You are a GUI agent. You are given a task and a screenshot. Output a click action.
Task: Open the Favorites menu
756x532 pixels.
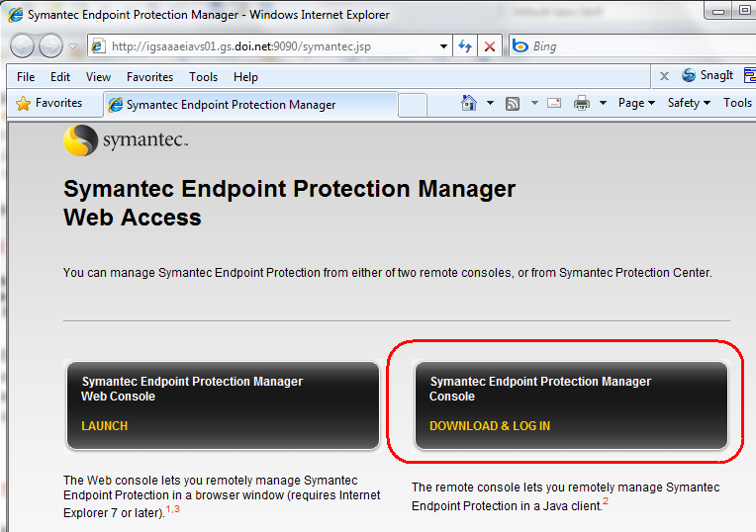click(x=149, y=77)
